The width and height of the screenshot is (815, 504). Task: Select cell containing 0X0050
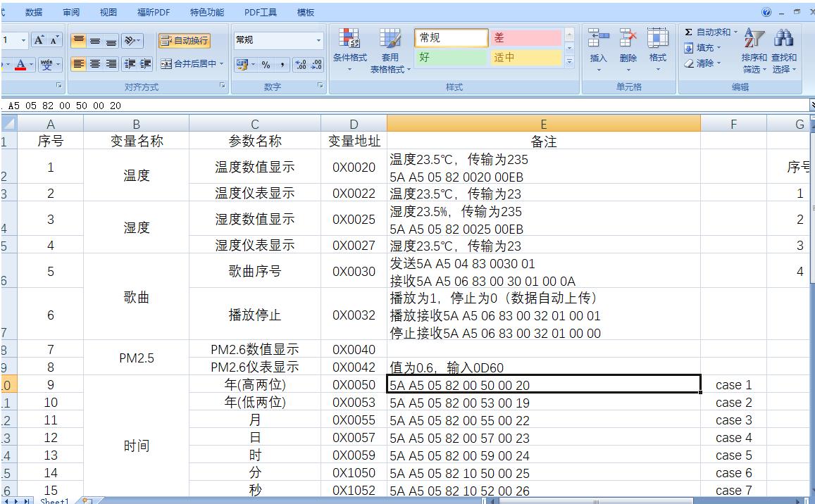pyautogui.click(x=354, y=384)
